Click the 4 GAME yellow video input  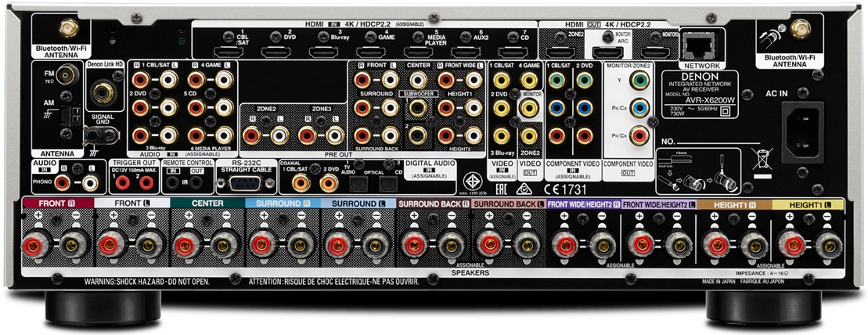tap(528, 81)
